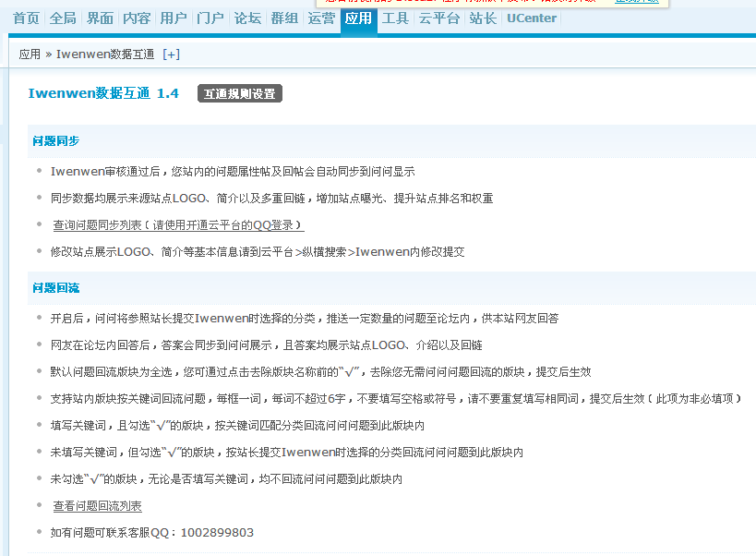Open the 群组 tab

point(284,18)
